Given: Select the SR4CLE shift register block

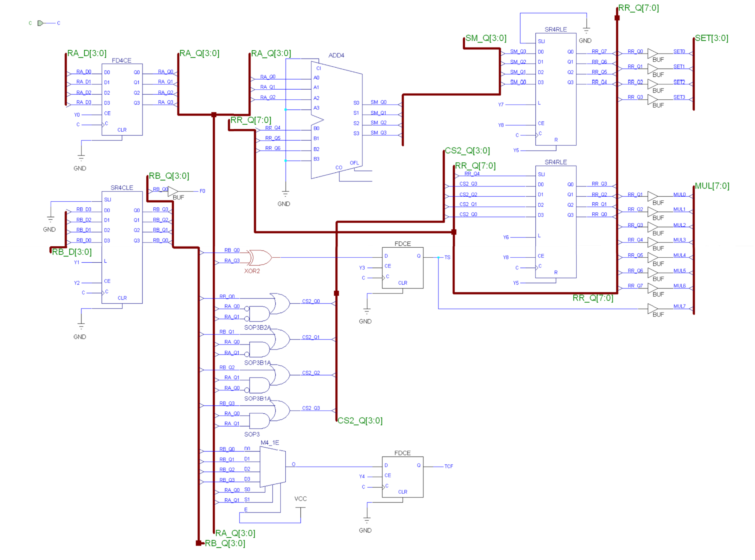Looking at the screenshot, I should click(122, 248).
